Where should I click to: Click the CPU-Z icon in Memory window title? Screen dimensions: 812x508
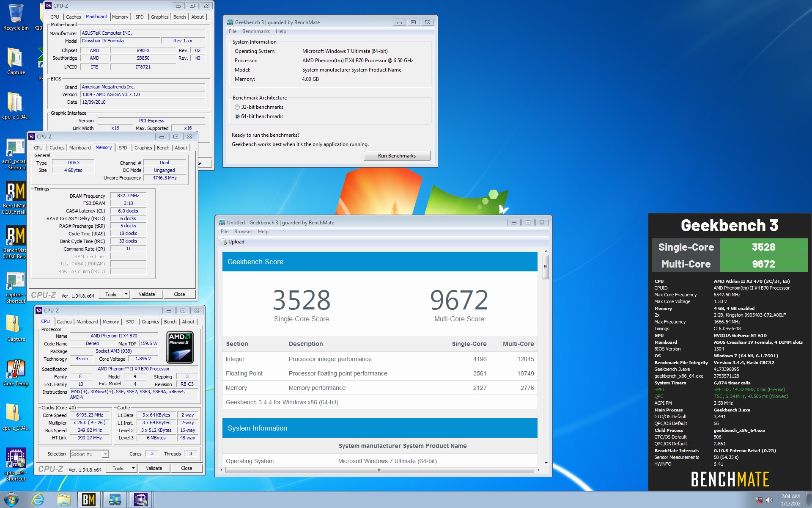(x=32, y=136)
